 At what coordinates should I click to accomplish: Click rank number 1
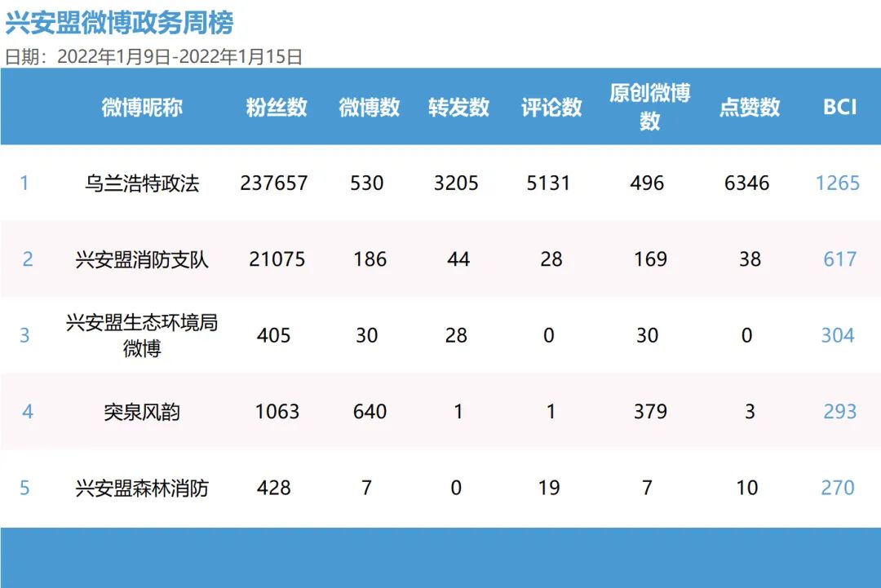pyautogui.click(x=24, y=183)
